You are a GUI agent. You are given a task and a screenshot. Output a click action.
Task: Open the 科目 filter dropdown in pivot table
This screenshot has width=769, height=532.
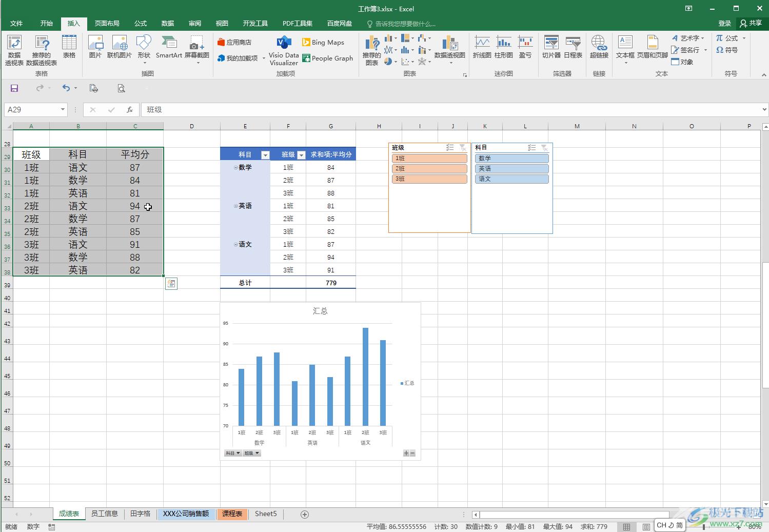265,155
